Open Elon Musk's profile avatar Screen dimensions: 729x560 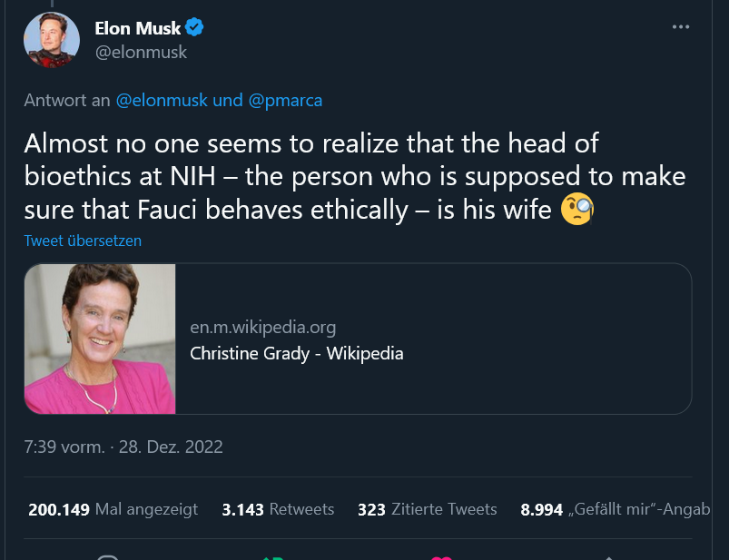point(52,38)
